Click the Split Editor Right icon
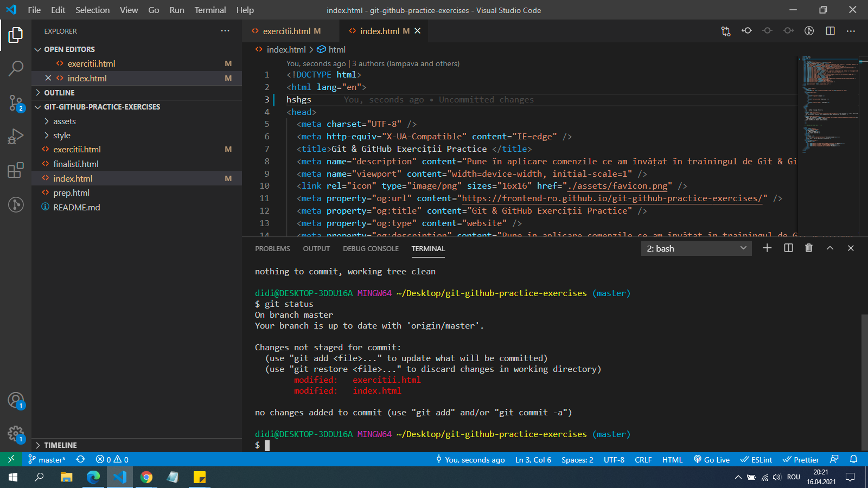 (x=830, y=31)
